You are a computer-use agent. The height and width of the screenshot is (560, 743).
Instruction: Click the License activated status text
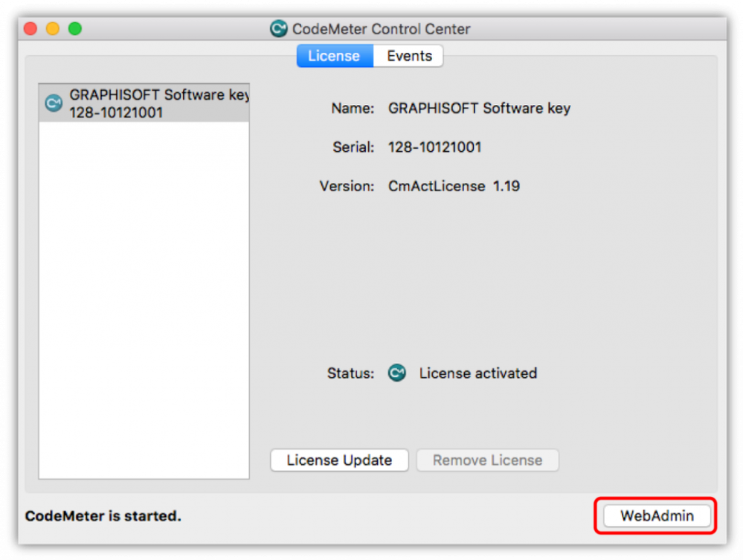click(477, 373)
